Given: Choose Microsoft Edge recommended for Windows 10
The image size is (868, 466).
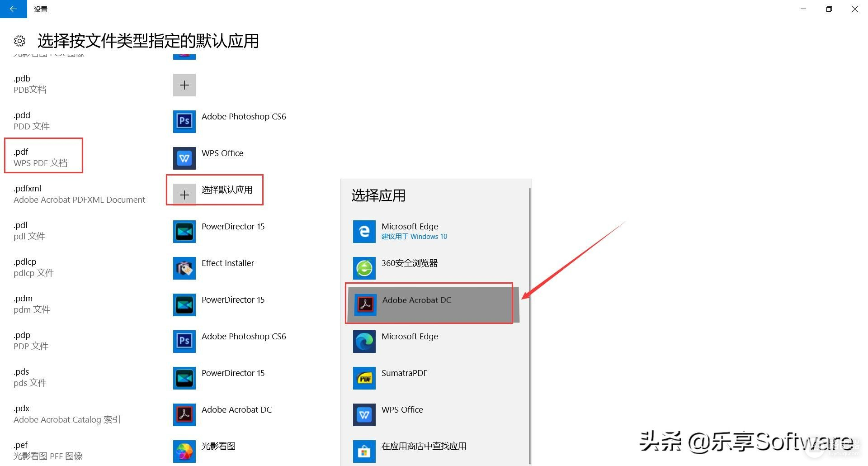Looking at the screenshot, I should [434, 232].
